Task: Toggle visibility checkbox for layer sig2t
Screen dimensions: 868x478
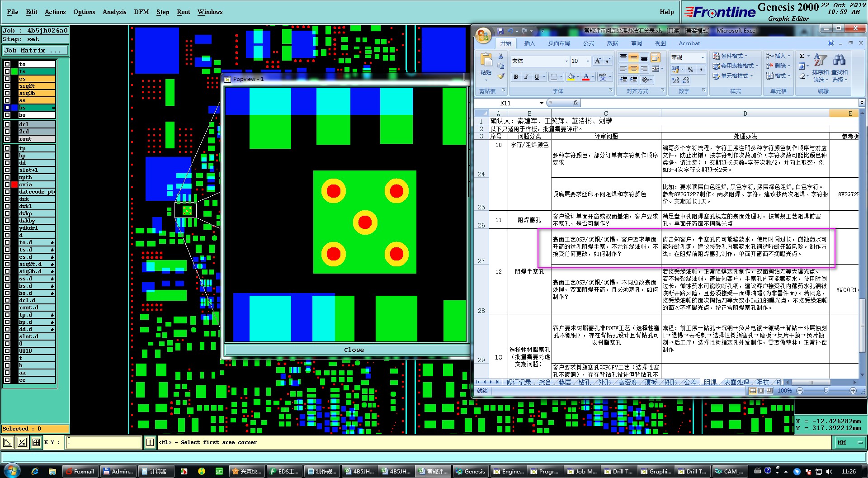Action: (x=7, y=86)
